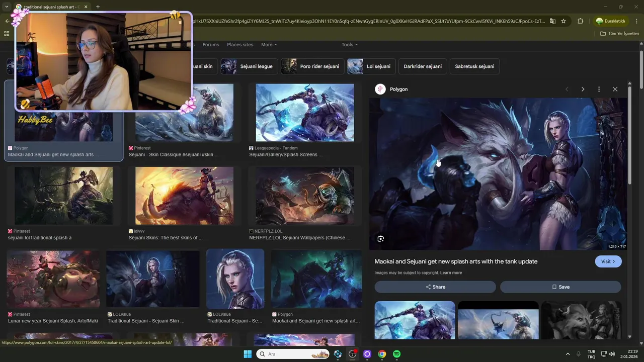Open the translate page icon in address bar

tap(552, 21)
